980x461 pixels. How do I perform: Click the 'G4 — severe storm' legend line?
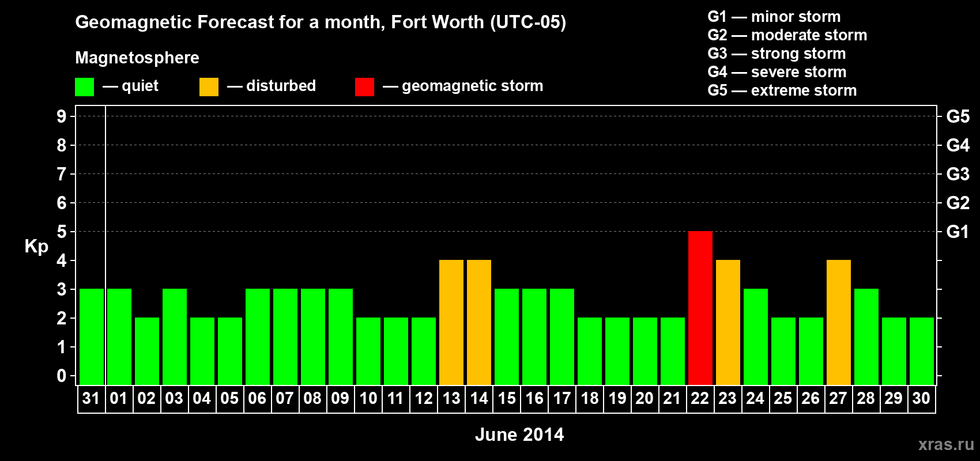coord(777,72)
